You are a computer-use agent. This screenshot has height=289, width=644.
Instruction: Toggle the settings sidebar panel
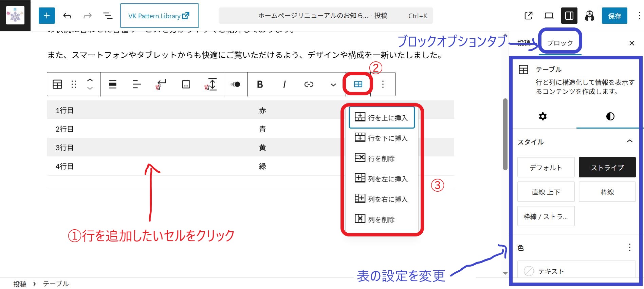coord(569,16)
